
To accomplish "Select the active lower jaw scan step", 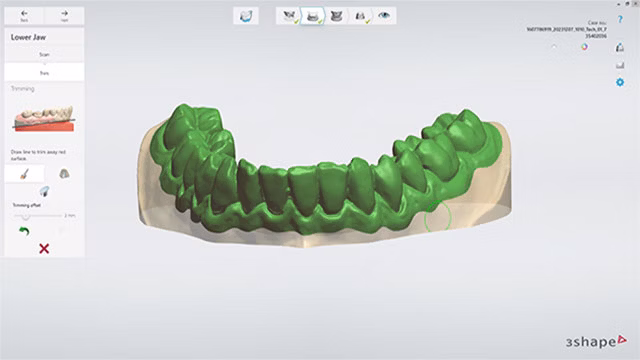I will 313,16.
